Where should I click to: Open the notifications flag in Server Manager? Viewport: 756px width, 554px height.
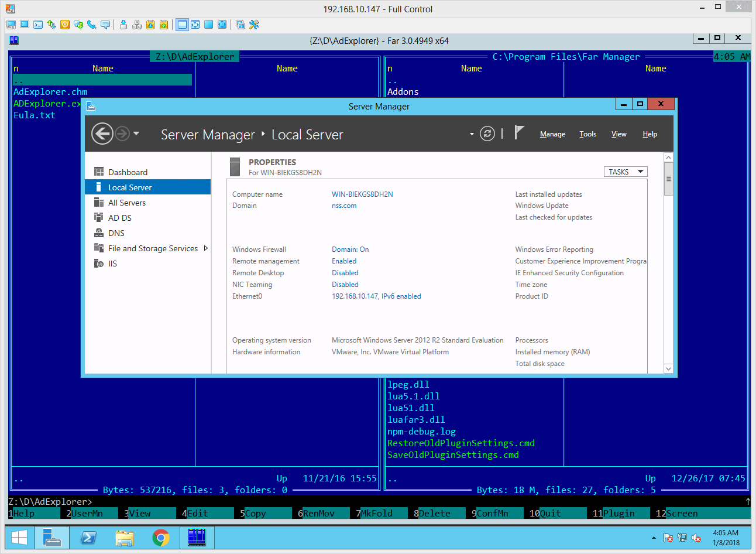[519, 132]
